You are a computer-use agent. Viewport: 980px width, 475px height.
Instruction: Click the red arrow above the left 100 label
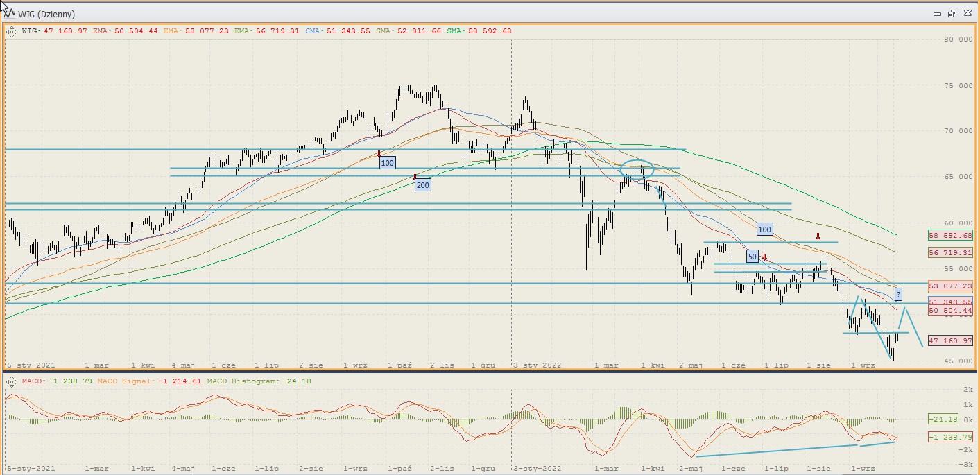379,154
